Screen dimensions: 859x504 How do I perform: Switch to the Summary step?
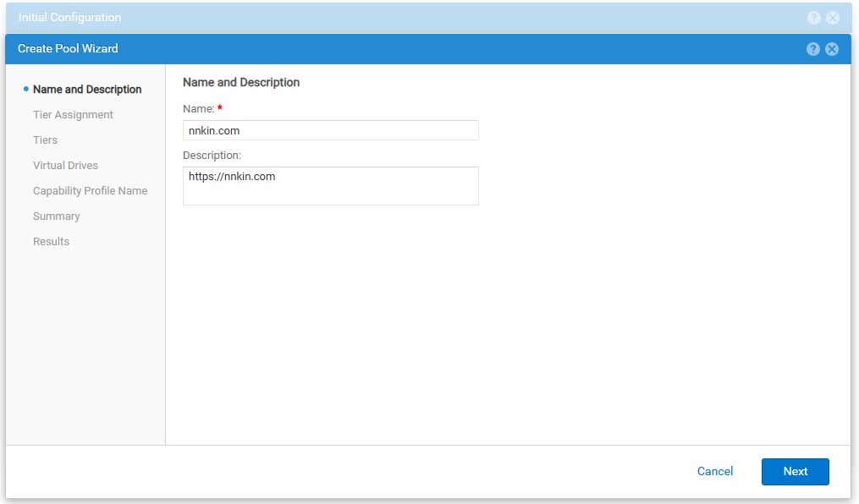tap(57, 216)
